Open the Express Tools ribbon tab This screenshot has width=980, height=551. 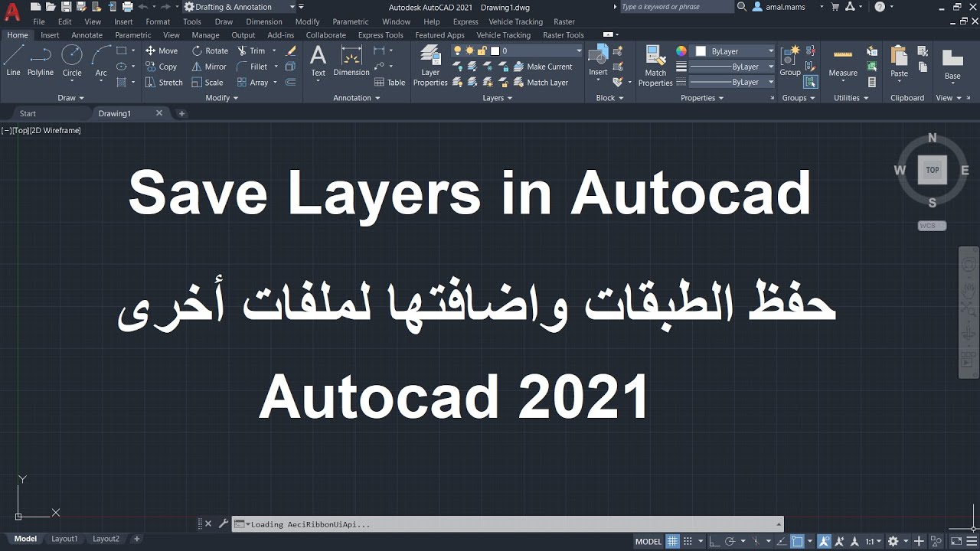tap(381, 35)
